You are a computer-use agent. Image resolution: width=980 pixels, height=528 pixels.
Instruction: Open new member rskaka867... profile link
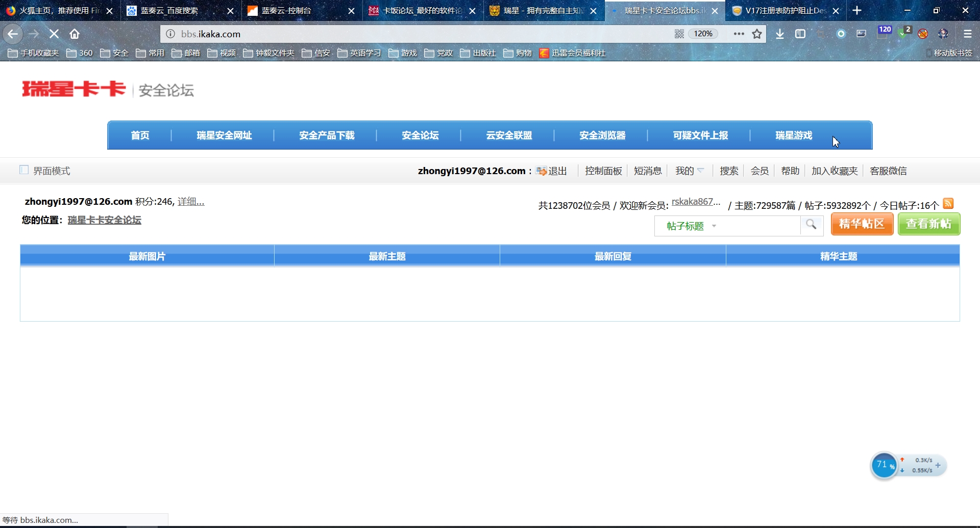696,202
